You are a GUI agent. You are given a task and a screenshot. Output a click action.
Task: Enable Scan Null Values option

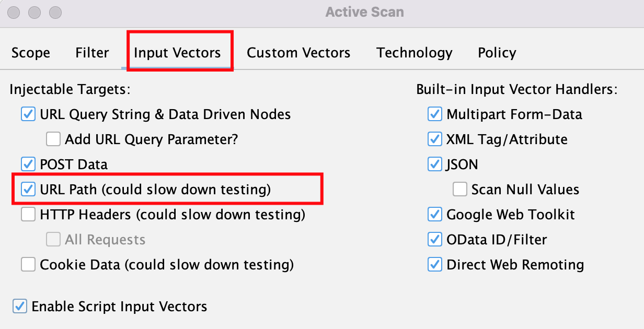point(460,190)
